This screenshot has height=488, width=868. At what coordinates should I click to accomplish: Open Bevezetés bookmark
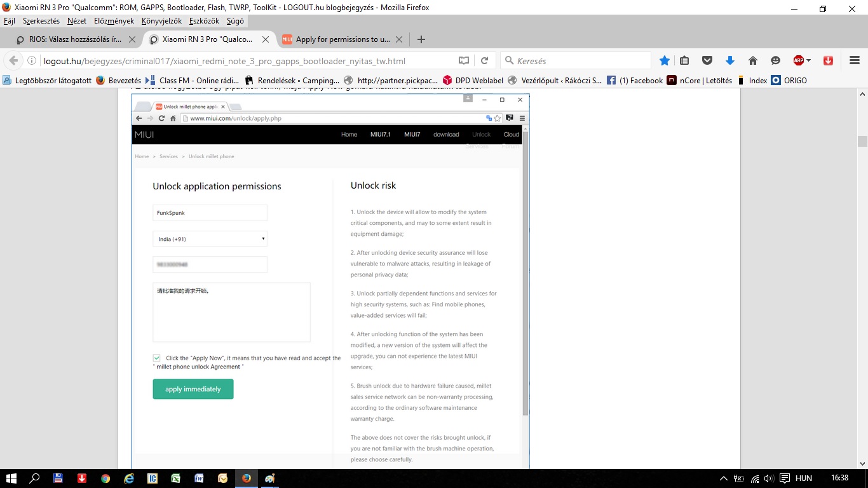(119, 81)
